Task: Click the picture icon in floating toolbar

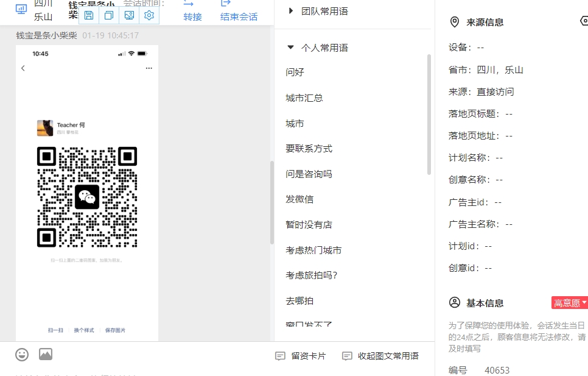Action: pyautogui.click(x=129, y=15)
